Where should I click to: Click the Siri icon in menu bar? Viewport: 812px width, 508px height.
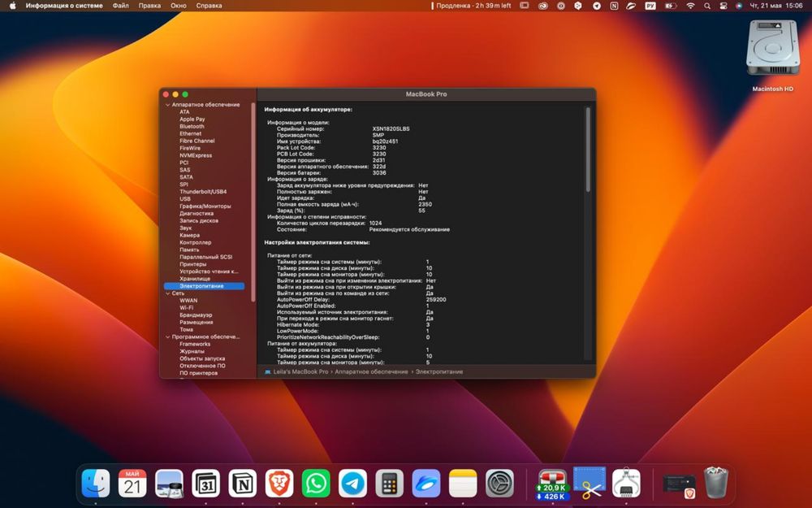tap(739, 6)
